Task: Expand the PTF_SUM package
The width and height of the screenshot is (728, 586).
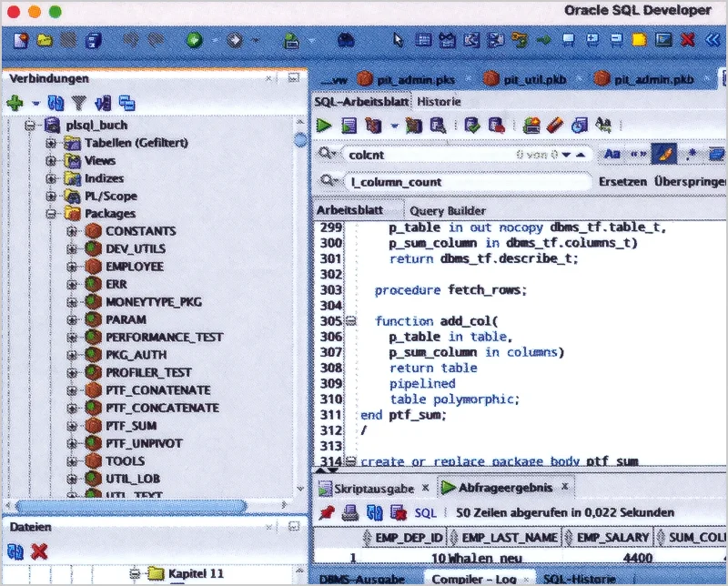Action: [x=72, y=425]
